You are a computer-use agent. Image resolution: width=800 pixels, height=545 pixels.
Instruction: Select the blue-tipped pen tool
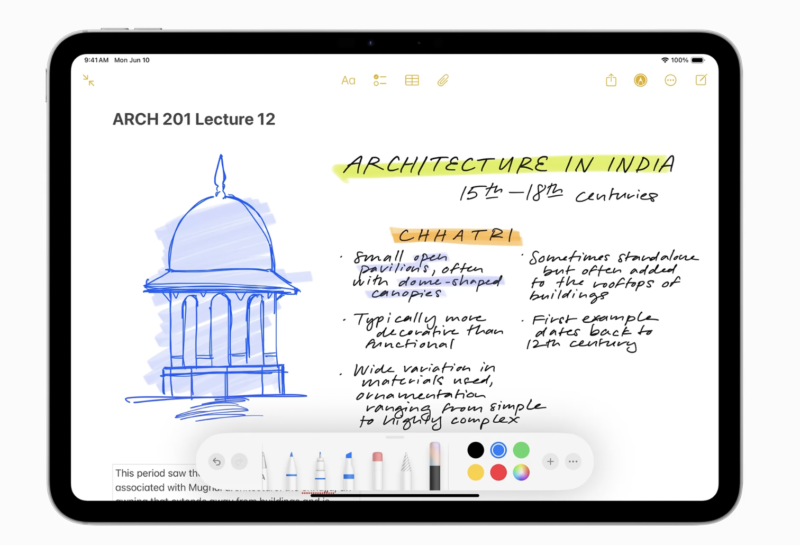pos(291,468)
